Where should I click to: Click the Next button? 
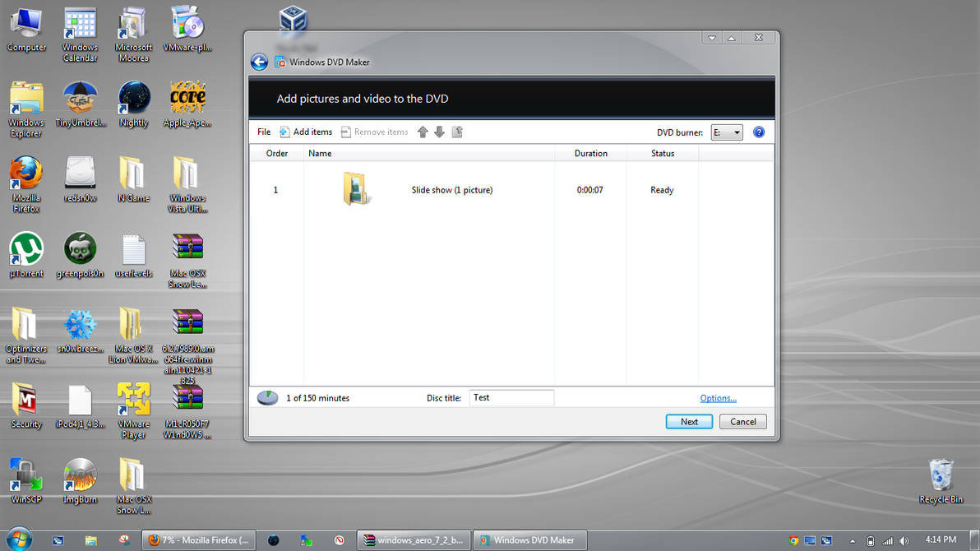click(x=689, y=421)
